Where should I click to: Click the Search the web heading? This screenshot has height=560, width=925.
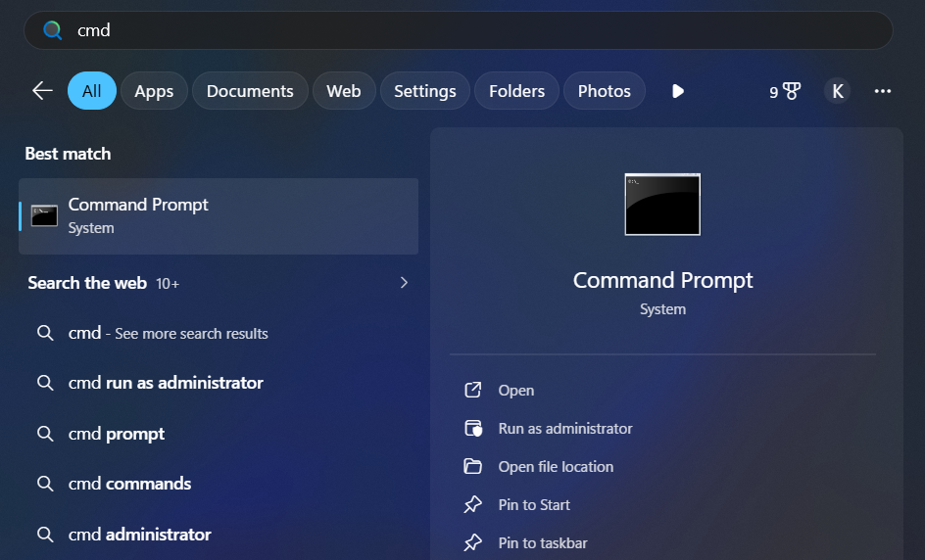tap(87, 283)
